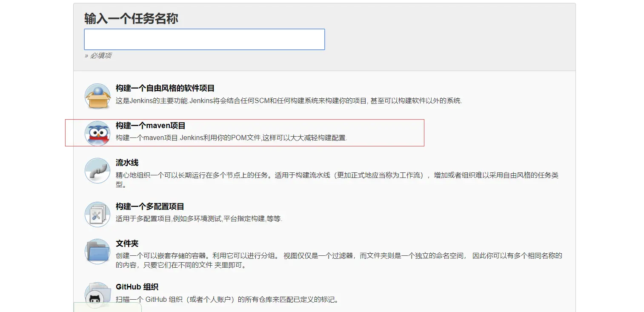The height and width of the screenshot is (312, 644).
Task: Click the multi-configuration project icon
Action: click(x=97, y=215)
